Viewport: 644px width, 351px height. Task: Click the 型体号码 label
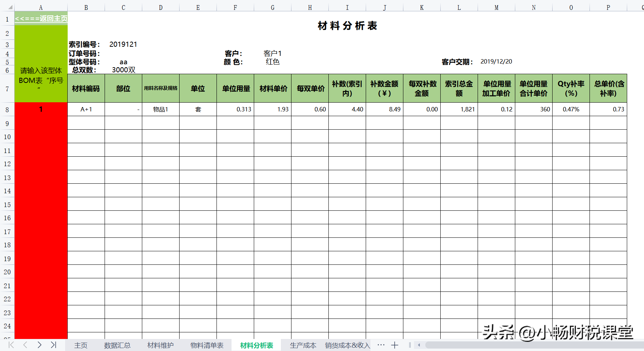click(x=84, y=62)
